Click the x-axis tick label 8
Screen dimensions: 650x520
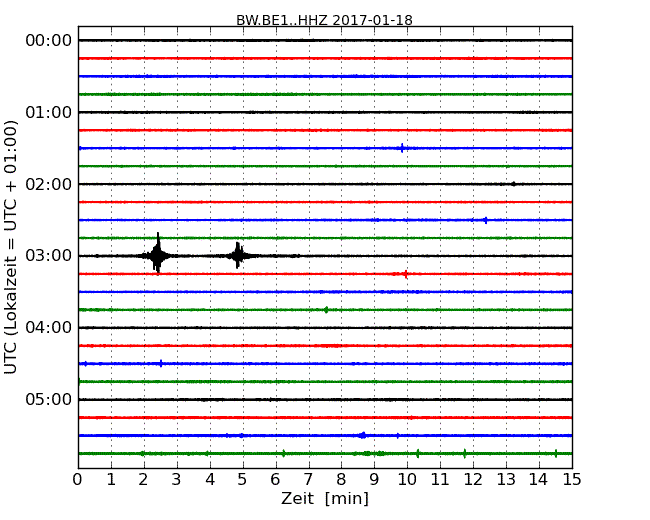pos(341,480)
